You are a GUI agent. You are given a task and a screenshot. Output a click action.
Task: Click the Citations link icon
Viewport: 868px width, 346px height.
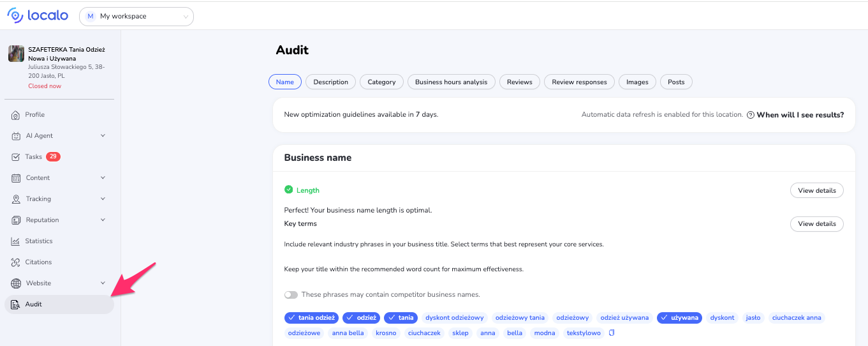coord(16,262)
